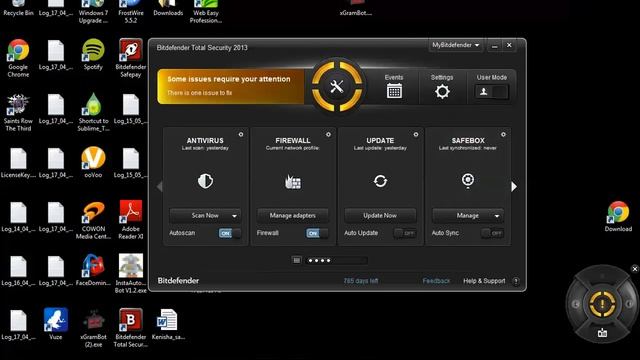Click the Feedback link
This screenshot has height=360, width=640.
point(436,281)
